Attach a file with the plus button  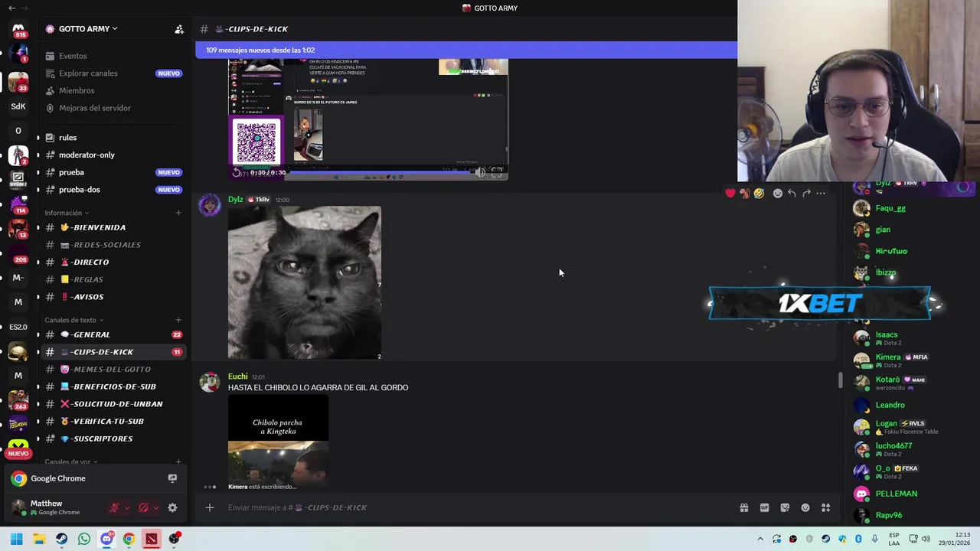point(209,507)
